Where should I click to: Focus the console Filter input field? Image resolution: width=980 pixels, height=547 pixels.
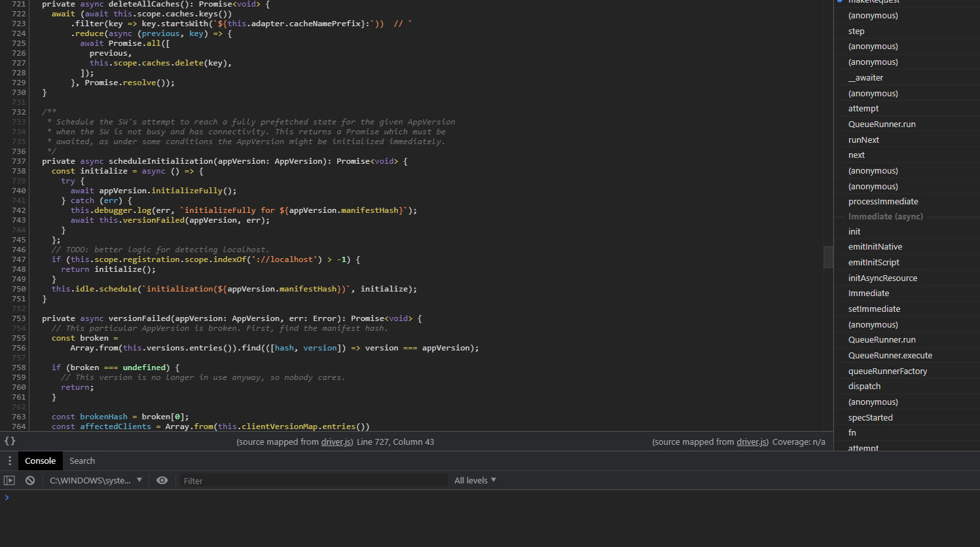click(313, 481)
